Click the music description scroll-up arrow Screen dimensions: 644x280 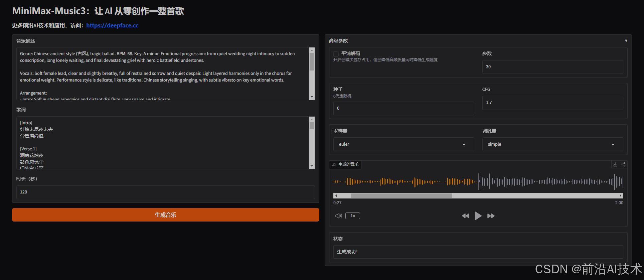coord(312,50)
